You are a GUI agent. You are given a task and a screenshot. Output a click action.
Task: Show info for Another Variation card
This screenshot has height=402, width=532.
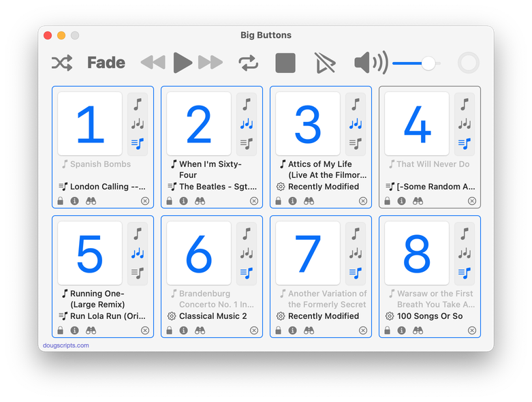coord(292,330)
